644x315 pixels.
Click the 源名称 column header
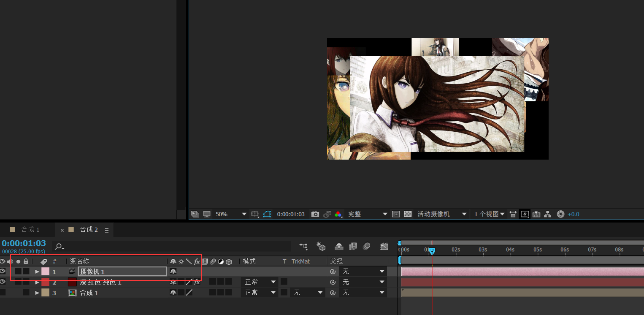79,262
